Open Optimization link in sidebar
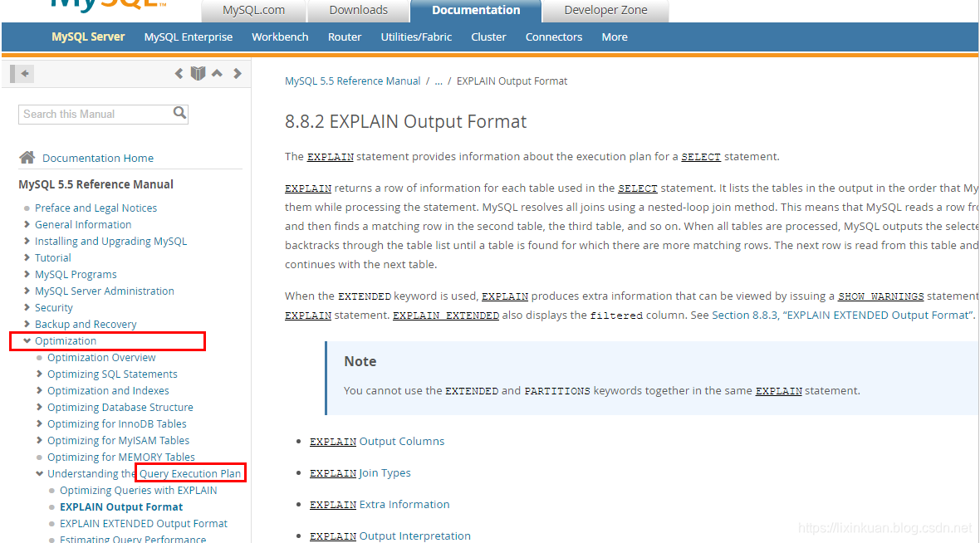This screenshot has width=980, height=543. pyautogui.click(x=66, y=340)
